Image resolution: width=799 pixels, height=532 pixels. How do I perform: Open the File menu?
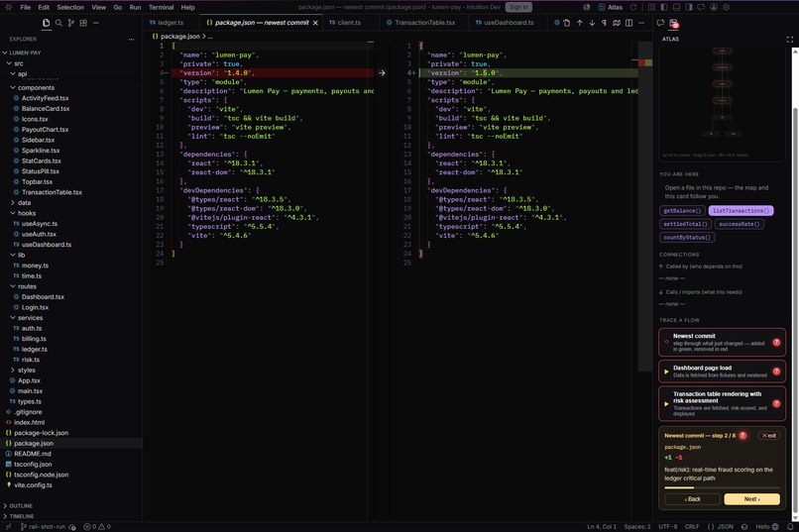tap(26, 7)
